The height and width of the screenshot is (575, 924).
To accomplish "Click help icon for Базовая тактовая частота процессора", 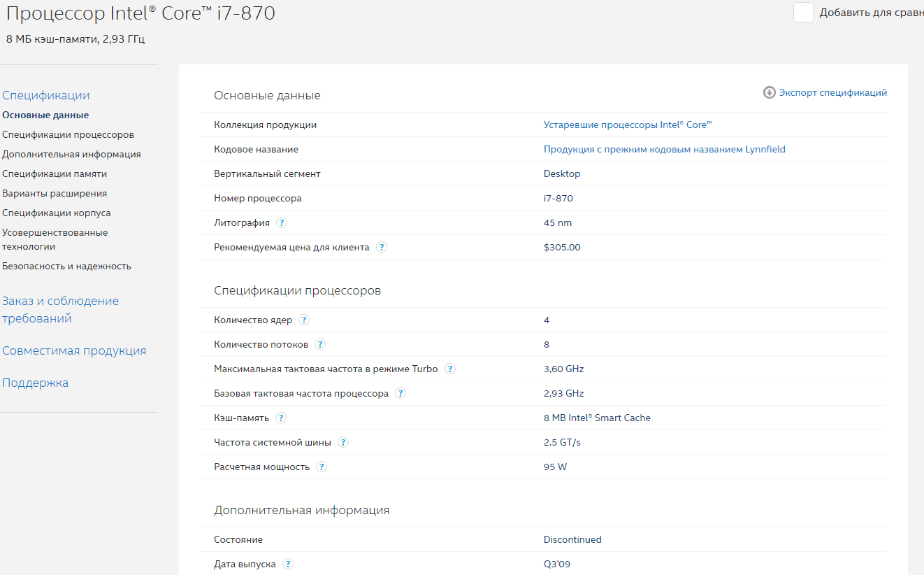I will point(400,393).
